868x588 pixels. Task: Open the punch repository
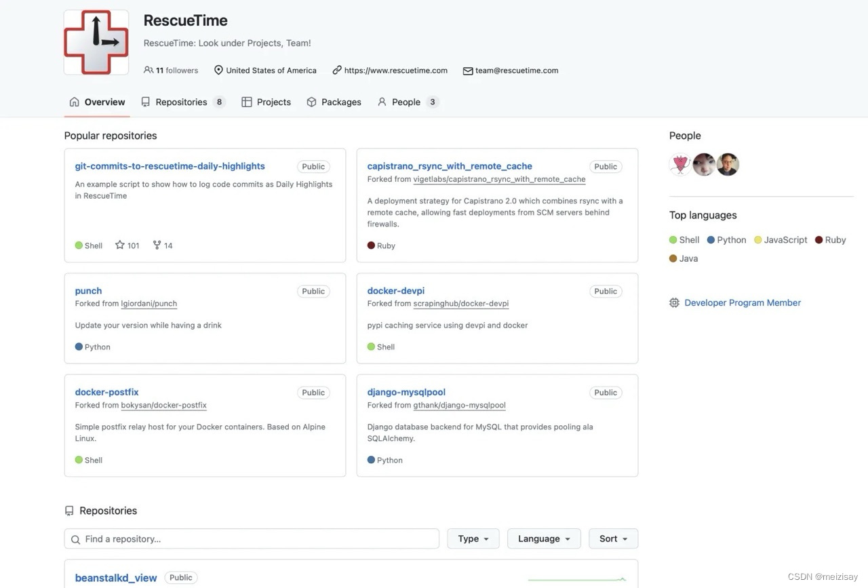tap(89, 291)
